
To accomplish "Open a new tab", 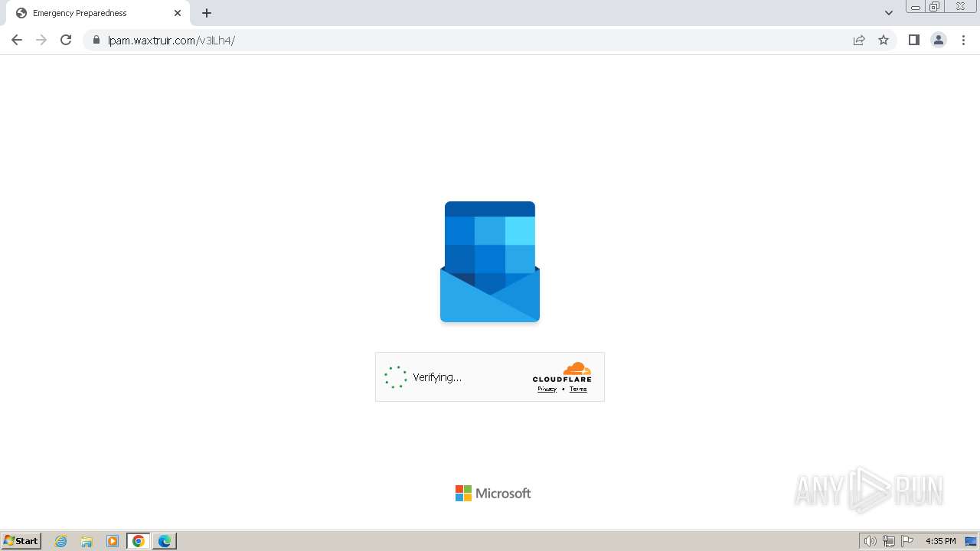I will [207, 13].
